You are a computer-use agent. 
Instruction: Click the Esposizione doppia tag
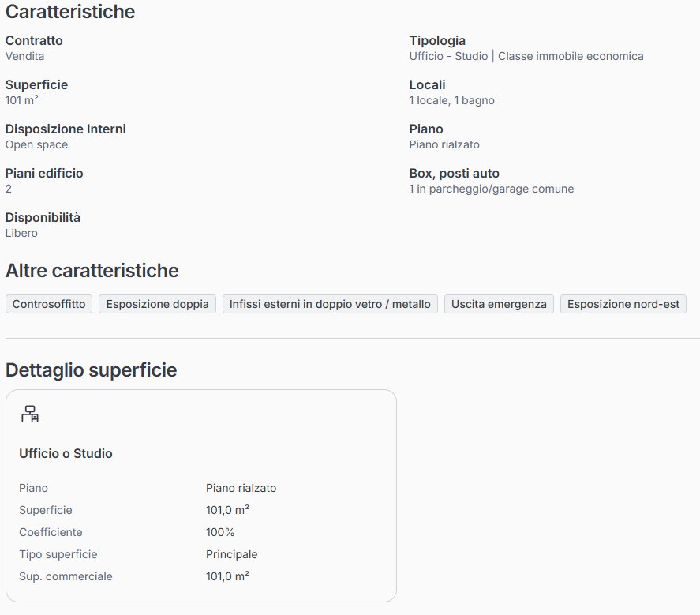(x=158, y=304)
